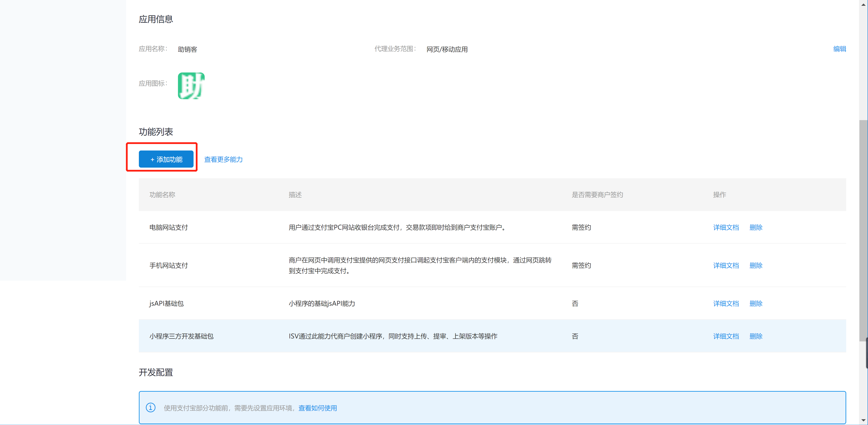Click the 是否需要商户签约 column header
Screen dimensions: 868x425
pos(597,195)
